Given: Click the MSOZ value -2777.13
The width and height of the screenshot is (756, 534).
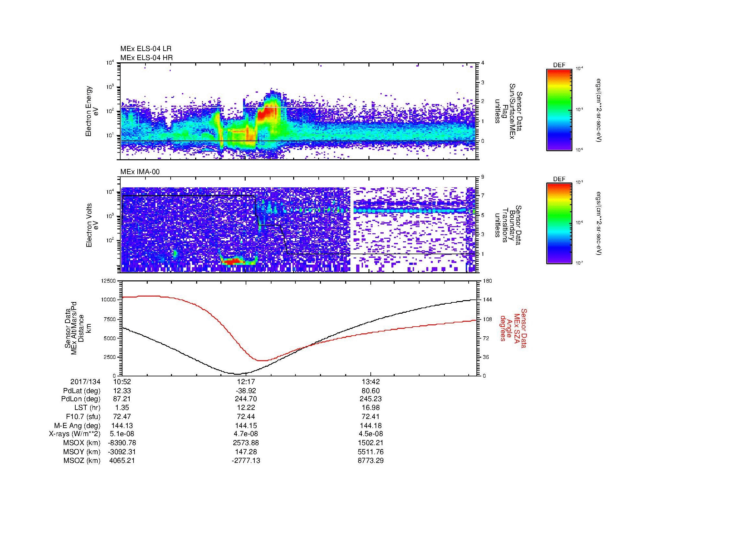Looking at the screenshot, I should click(246, 461).
